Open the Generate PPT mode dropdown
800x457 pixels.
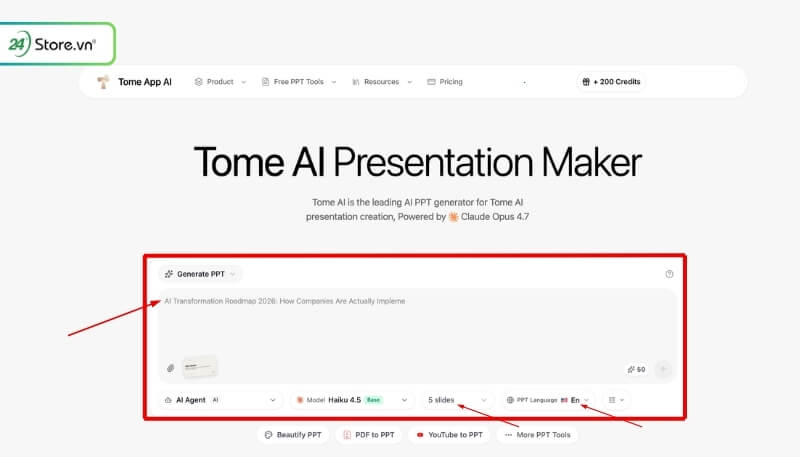pos(200,274)
